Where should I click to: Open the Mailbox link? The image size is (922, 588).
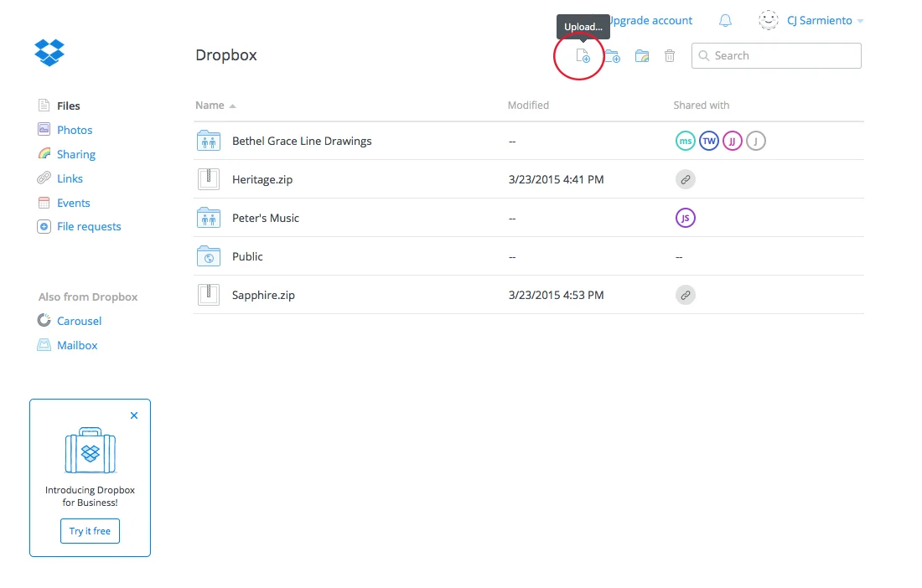[77, 345]
